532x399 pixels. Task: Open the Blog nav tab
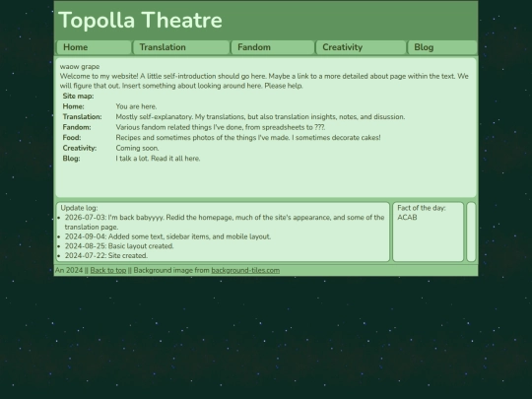click(442, 47)
